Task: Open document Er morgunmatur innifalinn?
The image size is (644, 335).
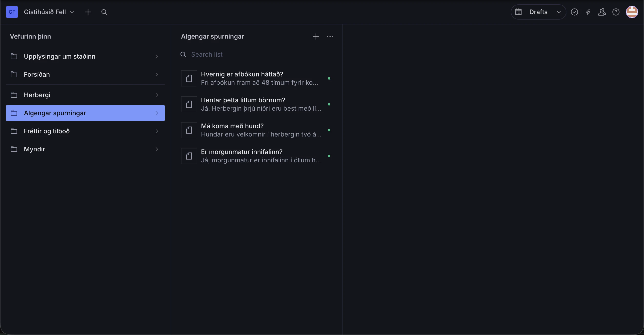Action: pos(256,156)
